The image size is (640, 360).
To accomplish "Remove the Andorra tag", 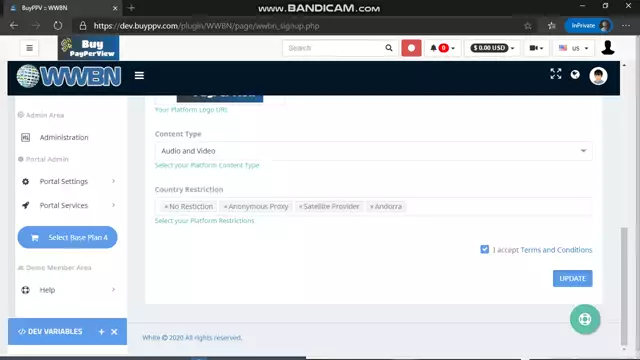I will tap(371, 207).
